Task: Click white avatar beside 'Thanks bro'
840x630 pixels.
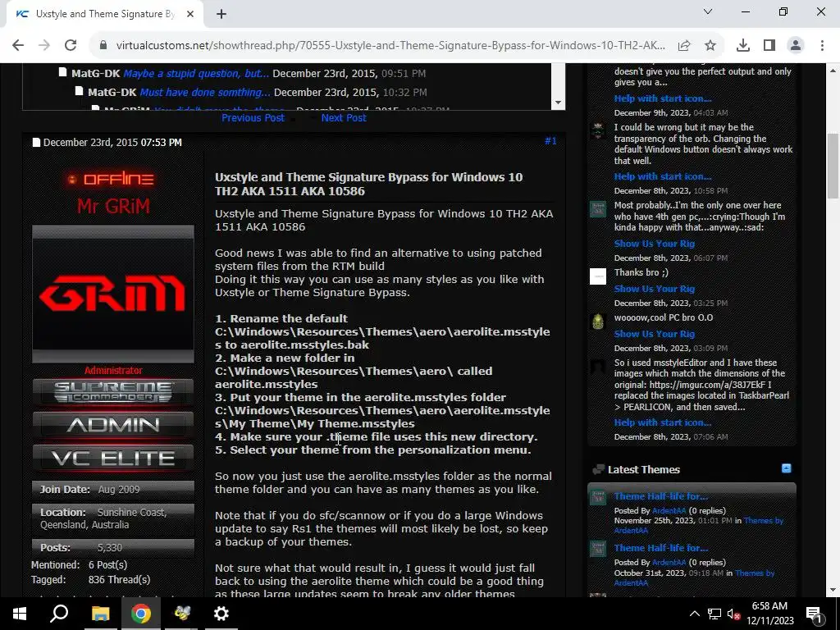Action: click(598, 276)
